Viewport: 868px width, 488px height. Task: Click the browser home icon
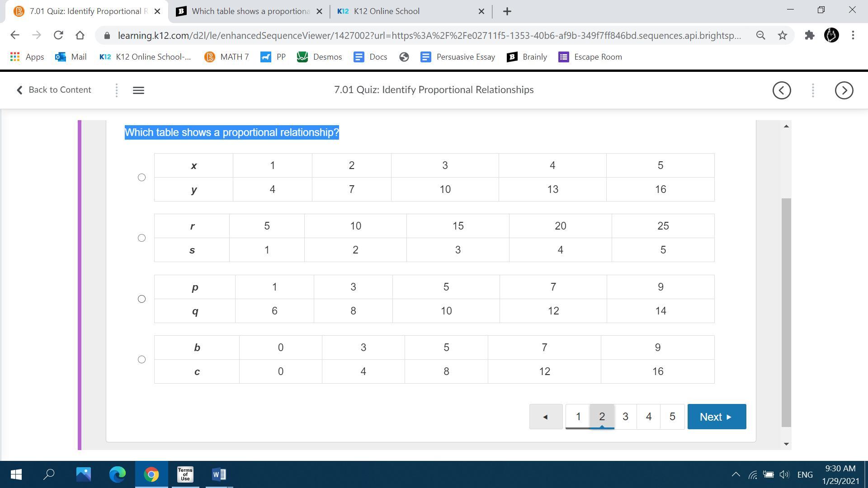click(80, 35)
